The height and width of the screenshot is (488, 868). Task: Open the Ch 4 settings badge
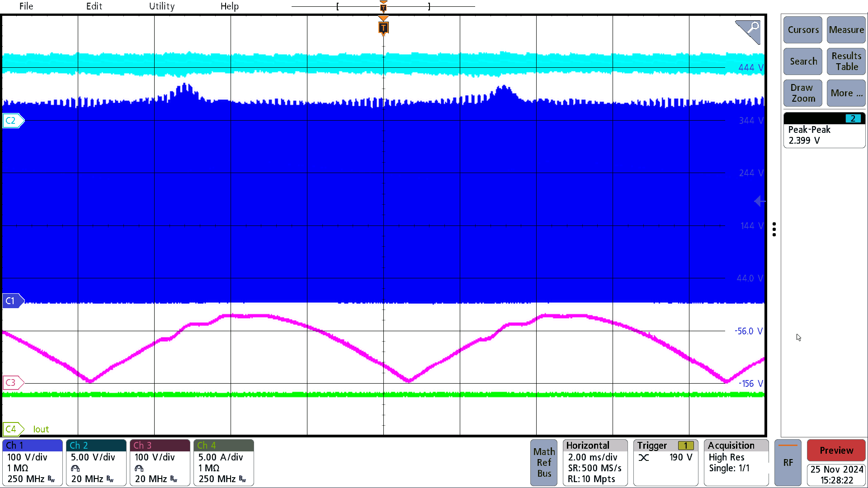coord(224,462)
